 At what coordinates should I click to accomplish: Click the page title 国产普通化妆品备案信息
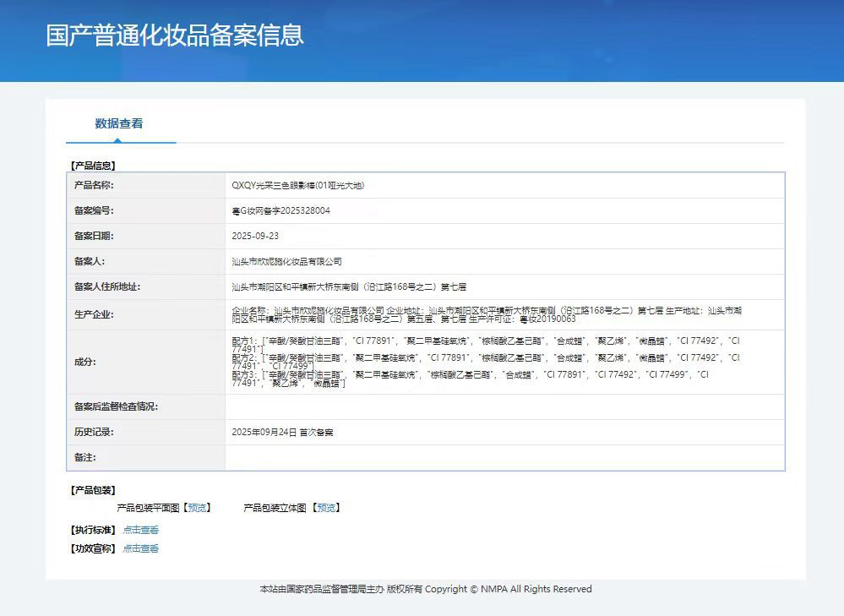click(x=175, y=35)
